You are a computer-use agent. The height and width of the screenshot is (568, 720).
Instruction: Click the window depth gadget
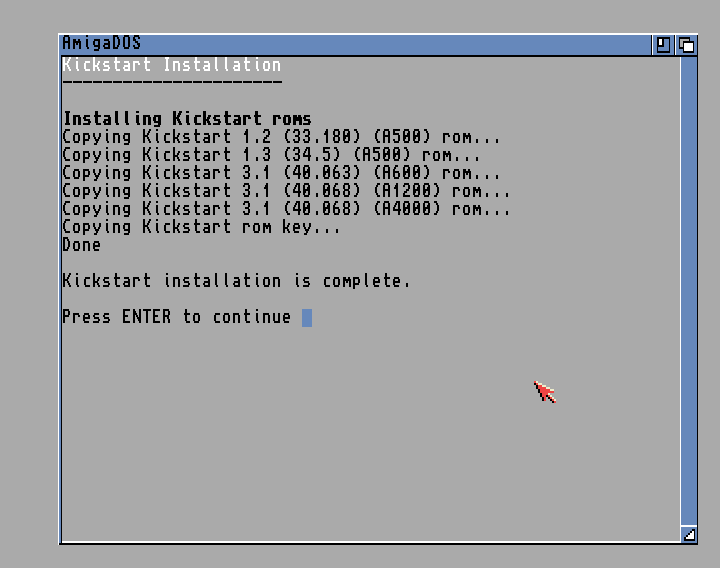click(x=686, y=45)
